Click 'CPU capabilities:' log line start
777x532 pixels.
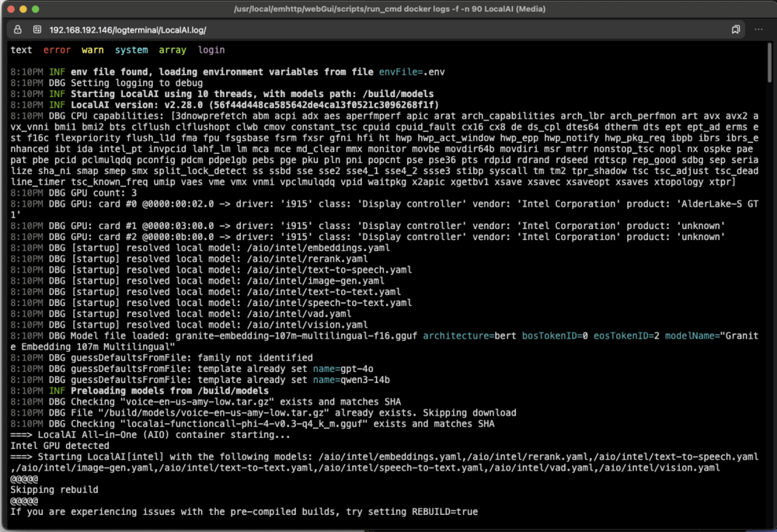coord(117,116)
